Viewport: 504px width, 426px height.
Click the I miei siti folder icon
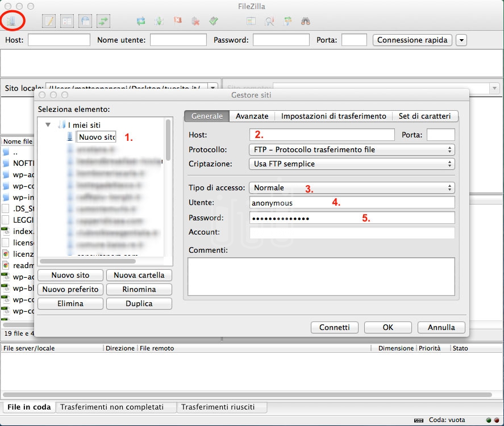click(61, 124)
